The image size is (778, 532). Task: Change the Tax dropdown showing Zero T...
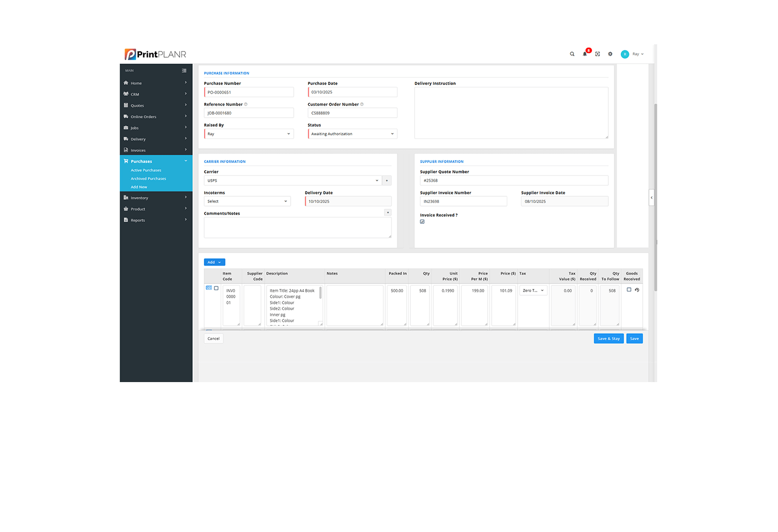point(533,290)
